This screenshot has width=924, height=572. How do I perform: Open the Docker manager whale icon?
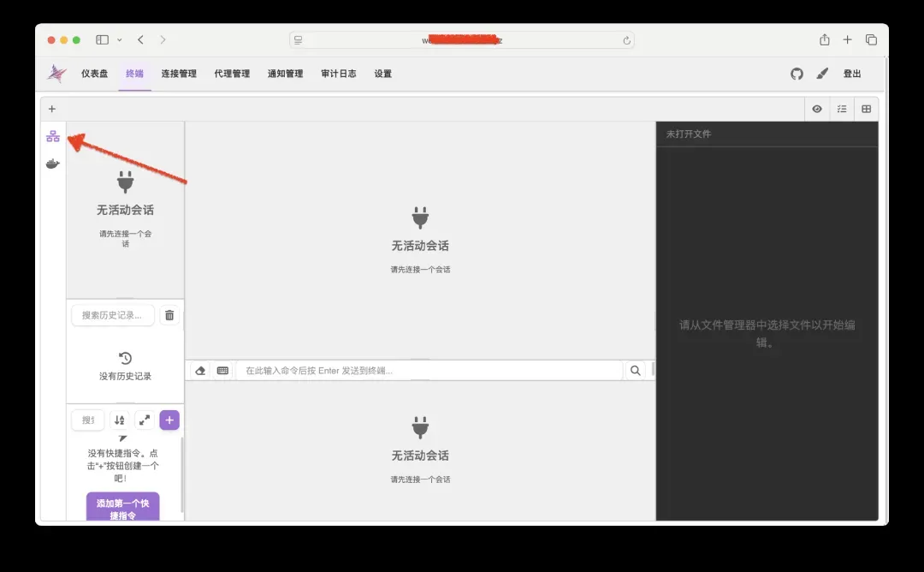(53, 164)
